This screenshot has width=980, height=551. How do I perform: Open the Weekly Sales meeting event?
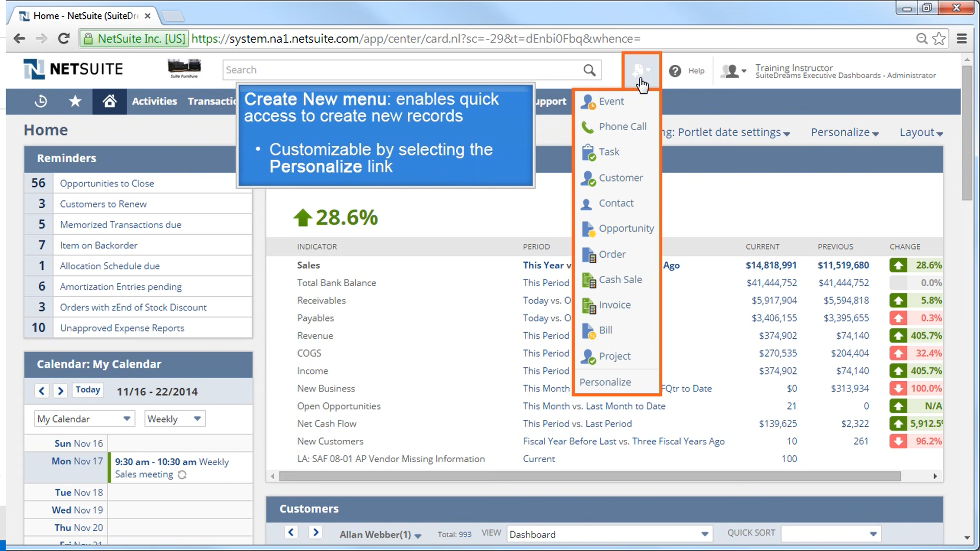click(x=171, y=468)
